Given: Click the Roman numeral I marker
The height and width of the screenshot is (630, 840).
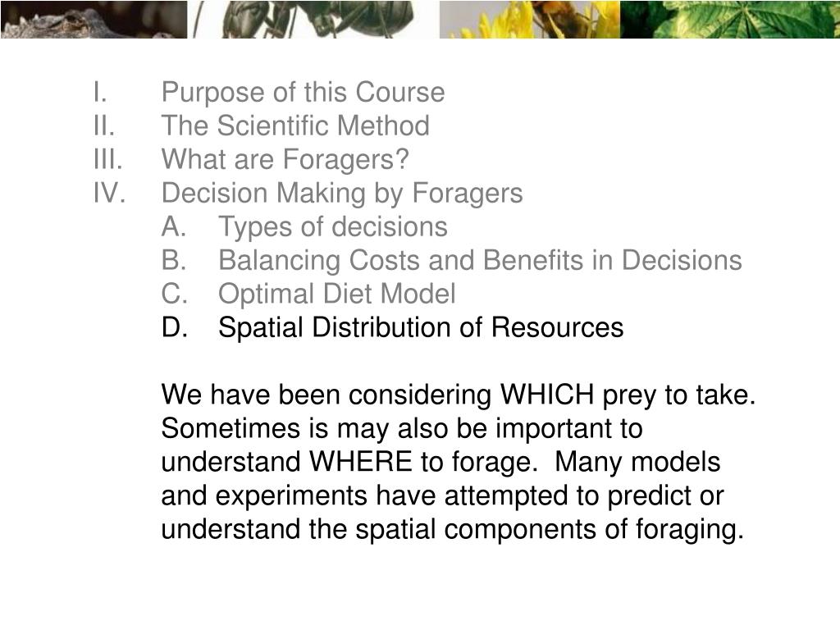Looking at the screenshot, I should [100, 92].
